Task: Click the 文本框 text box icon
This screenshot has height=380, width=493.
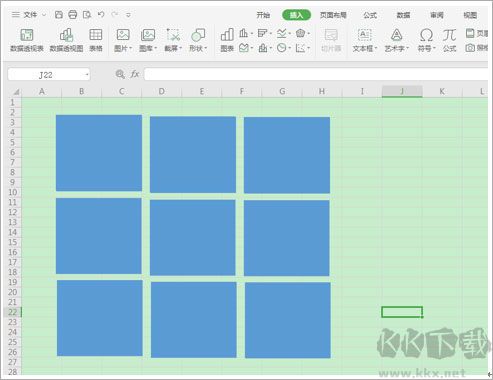Action: pos(364,35)
